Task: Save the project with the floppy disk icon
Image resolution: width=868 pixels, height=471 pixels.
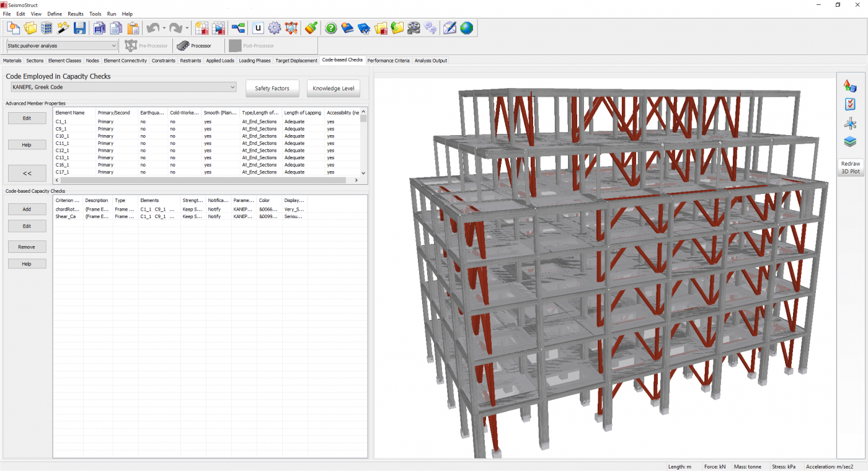Action: (80, 28)
